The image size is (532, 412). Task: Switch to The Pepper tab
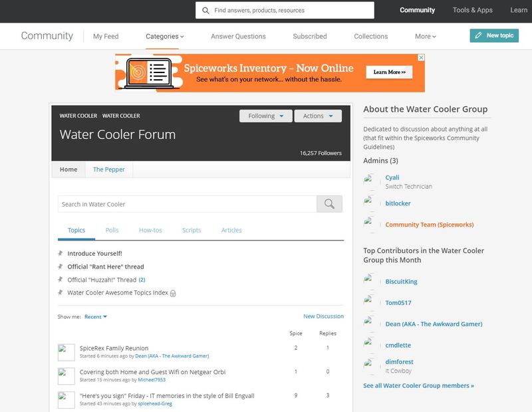(x=108, y=169)
